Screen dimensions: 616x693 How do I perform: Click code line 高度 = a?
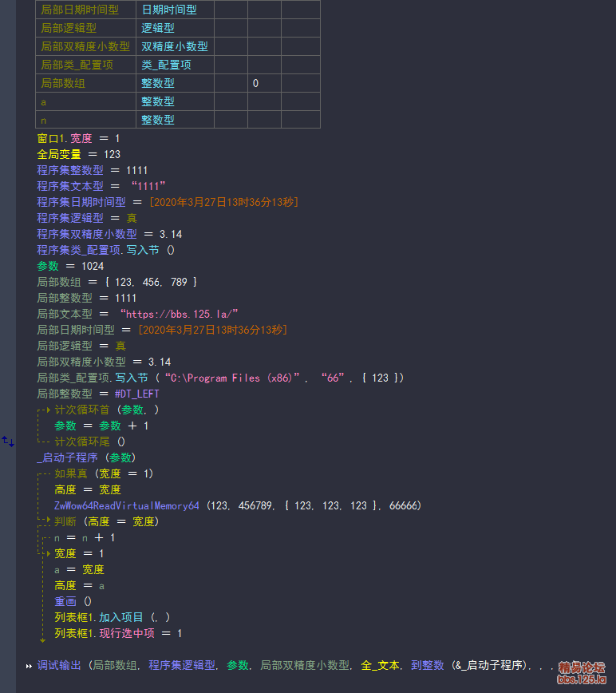[80, 585]
